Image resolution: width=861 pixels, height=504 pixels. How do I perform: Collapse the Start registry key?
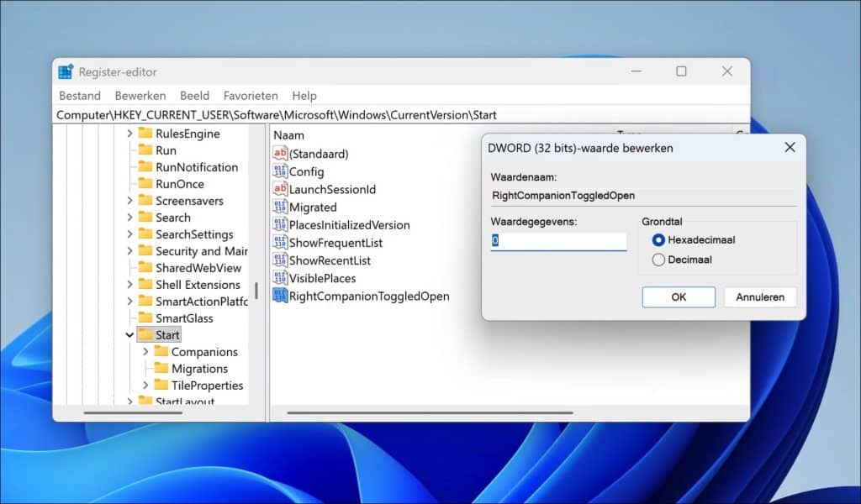click(129, 335)
